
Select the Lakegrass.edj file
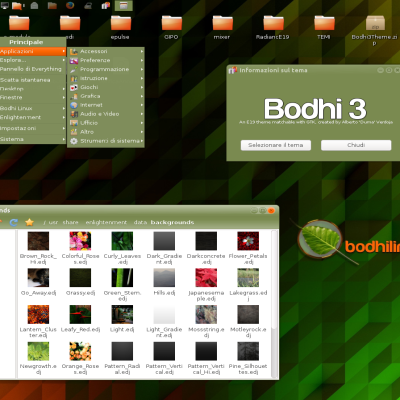248,285
